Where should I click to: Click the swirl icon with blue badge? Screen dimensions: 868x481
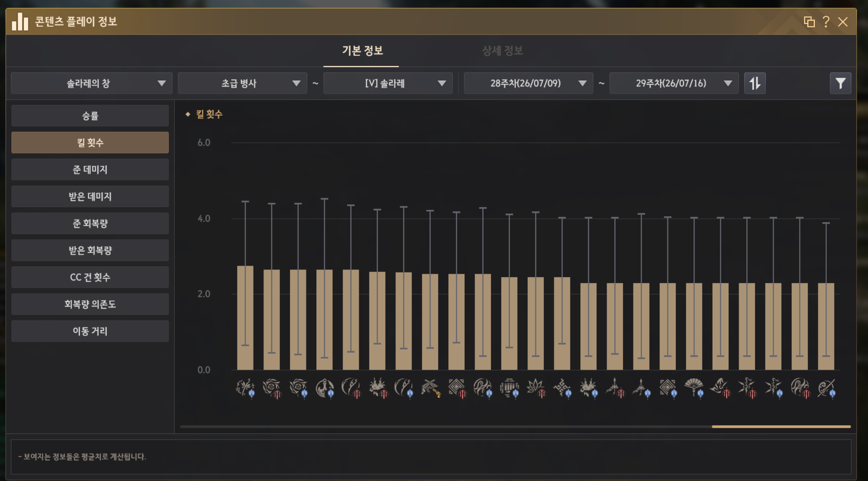click(483, 388)
